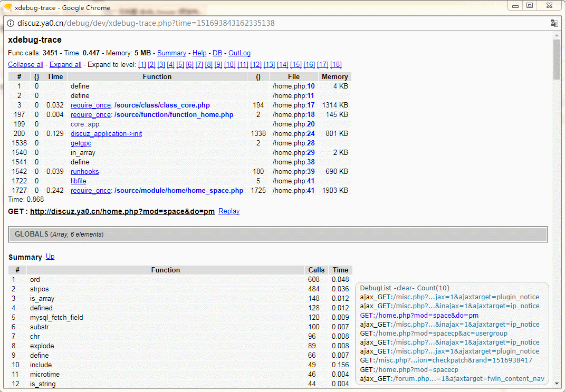
Task: Expand trace to level [8]
Action: click(x=208, y=64)
